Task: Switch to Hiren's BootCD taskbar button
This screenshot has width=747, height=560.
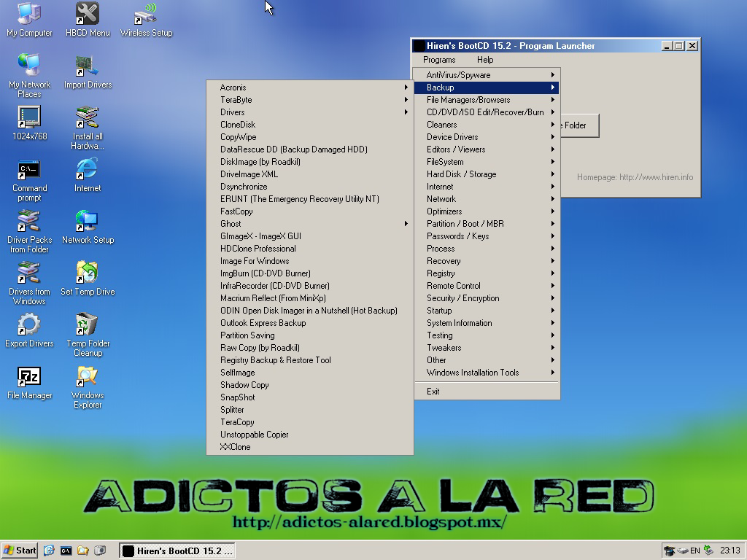Action: coord(177,551)
